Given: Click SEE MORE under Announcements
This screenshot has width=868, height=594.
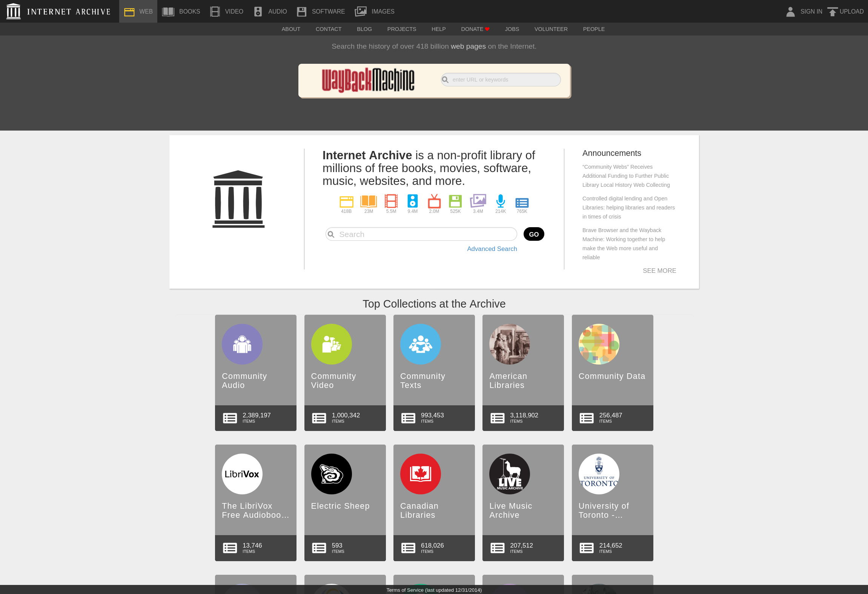Looking at the screenshot, I should [x=659, y=271].
